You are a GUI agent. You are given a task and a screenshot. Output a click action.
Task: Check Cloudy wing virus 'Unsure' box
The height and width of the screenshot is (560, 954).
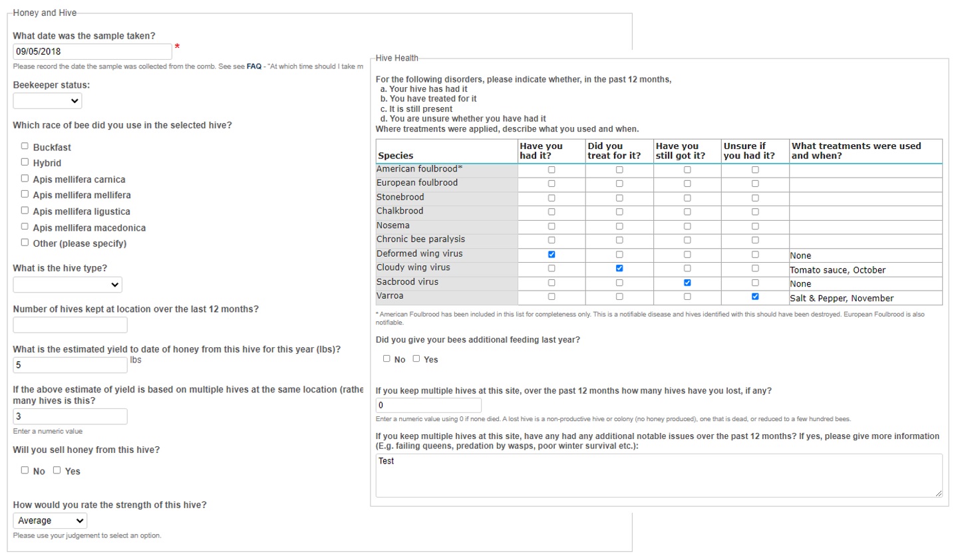[755, 268]
